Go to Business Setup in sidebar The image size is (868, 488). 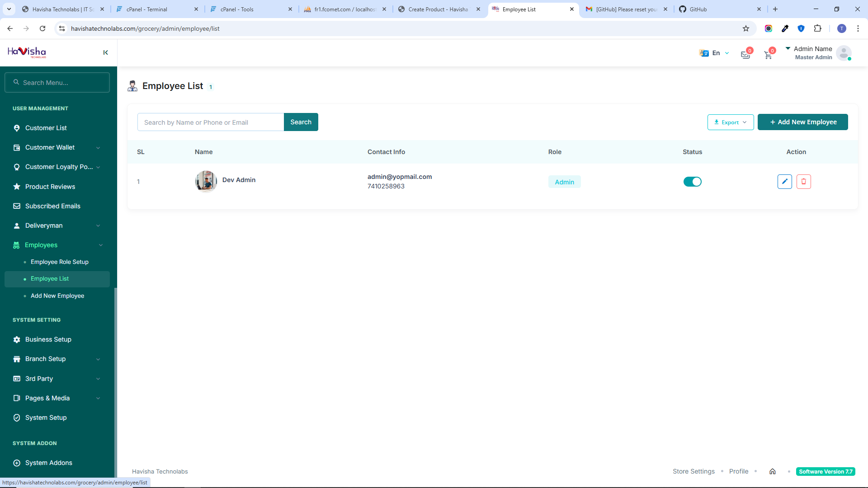(x=48, y=339)
